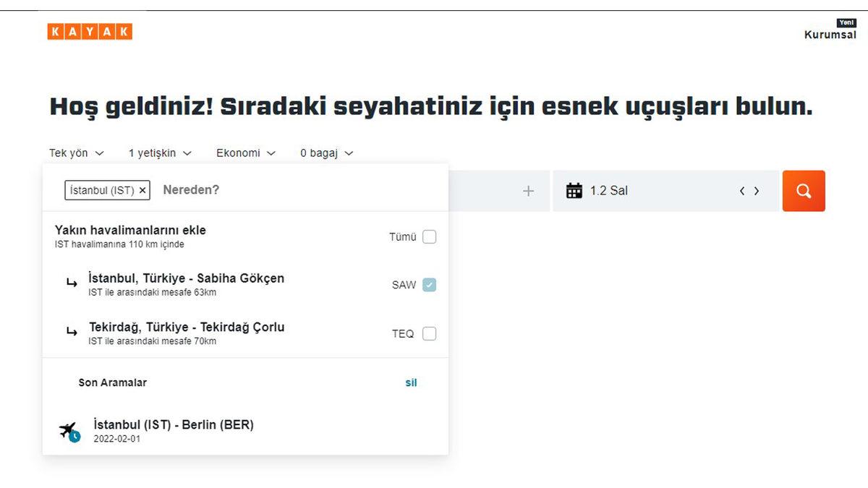Open the 0 bagaj dropdown

(x=326, y=153)
